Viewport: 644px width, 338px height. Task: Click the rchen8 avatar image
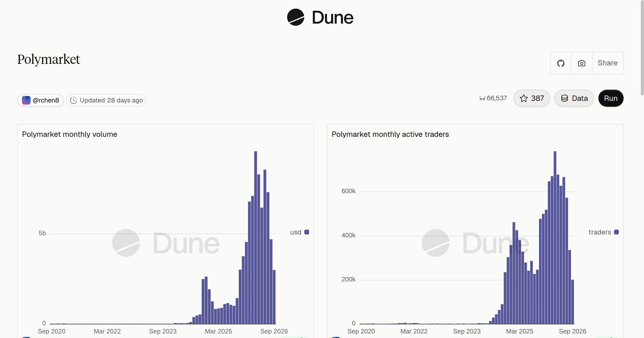coord(26,100)
